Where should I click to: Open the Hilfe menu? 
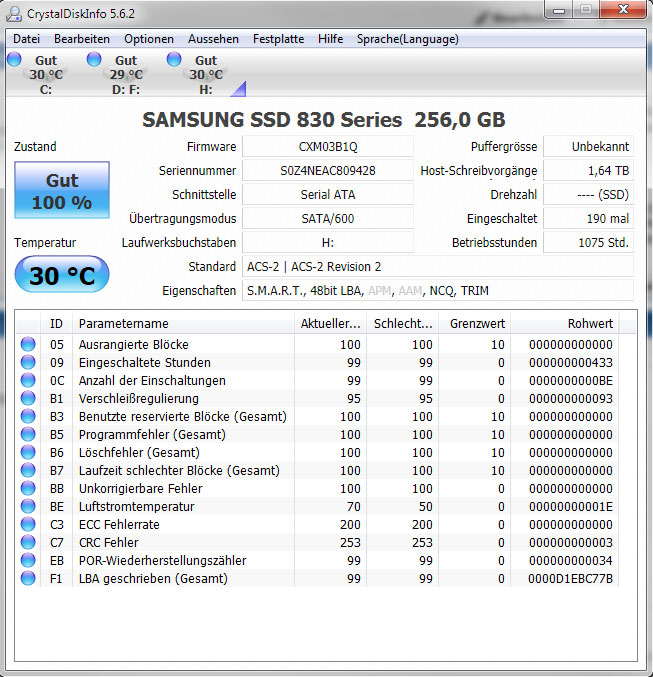[330, 39]
